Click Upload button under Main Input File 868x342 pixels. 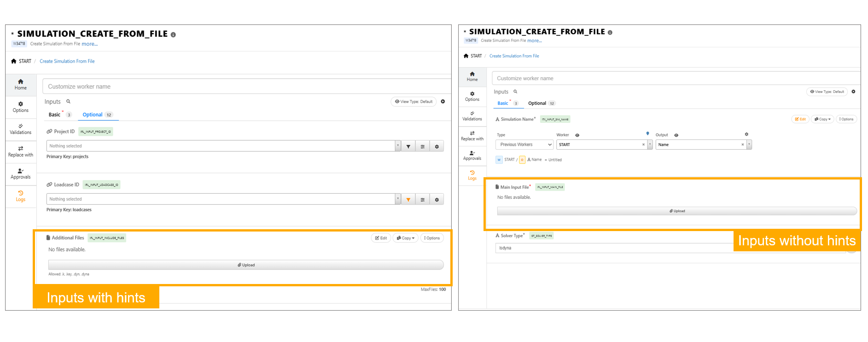point(676,211)
